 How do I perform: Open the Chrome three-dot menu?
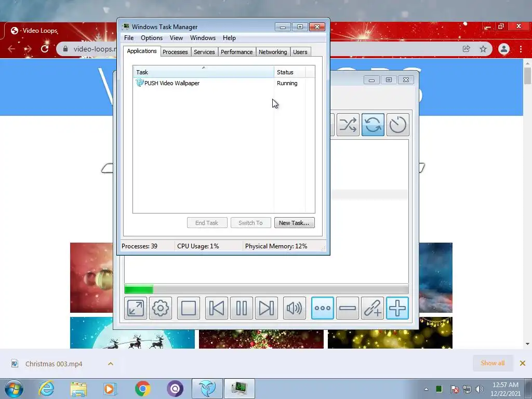(521, 49)
